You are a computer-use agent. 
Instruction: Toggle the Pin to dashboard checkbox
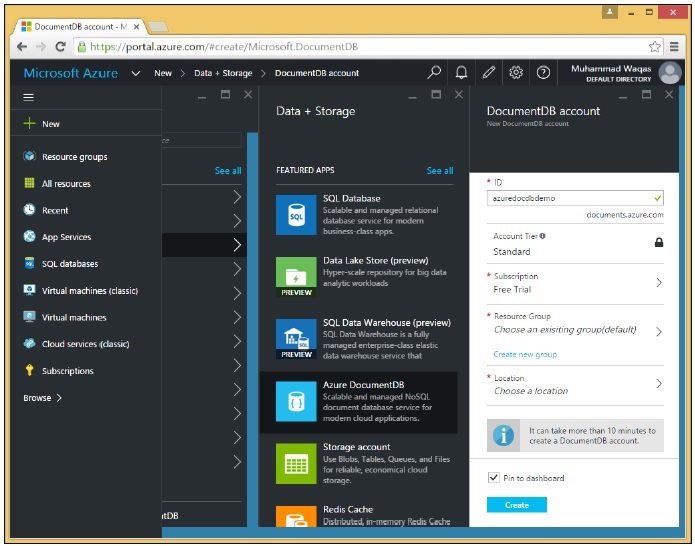coord(493,477)
